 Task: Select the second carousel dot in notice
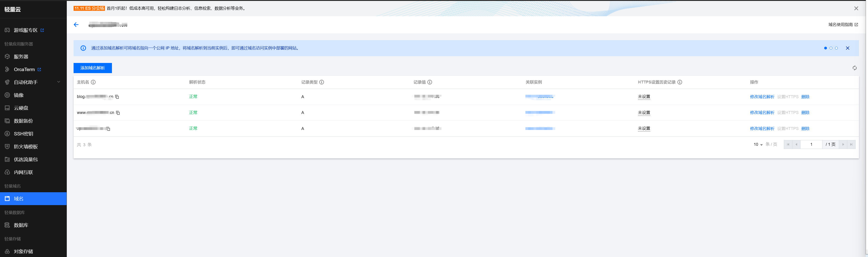click(831, 48)
